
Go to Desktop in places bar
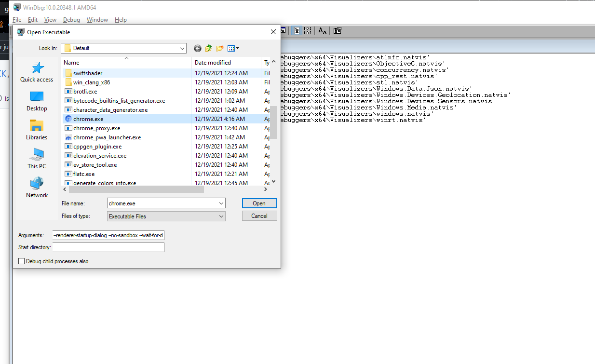click(37, 101)
